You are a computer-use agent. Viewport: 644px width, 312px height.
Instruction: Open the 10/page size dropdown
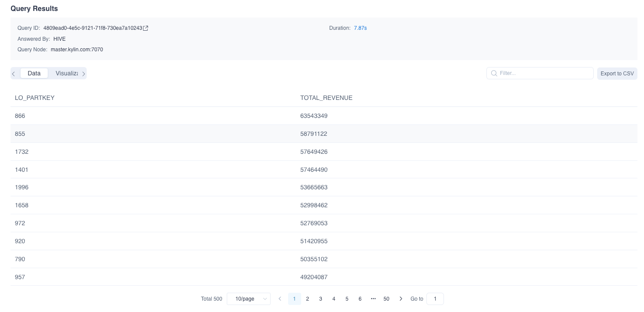click(x=248, y=299)
